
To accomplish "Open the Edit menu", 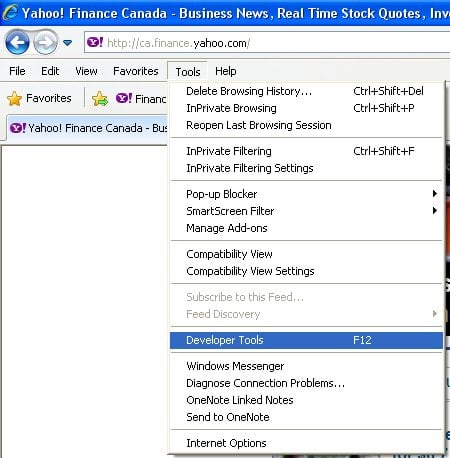I will tap(50, 71).
